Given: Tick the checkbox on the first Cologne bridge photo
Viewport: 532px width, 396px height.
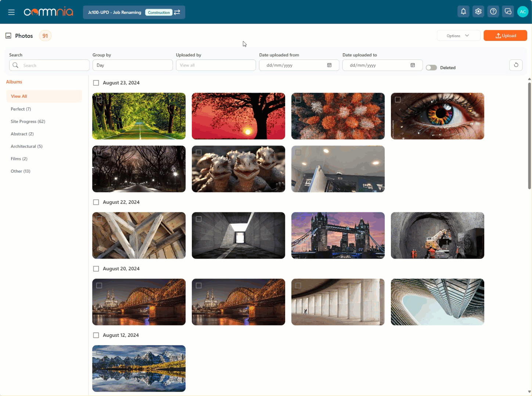Looking at the screenshot, I should click(x=99, y=285).
